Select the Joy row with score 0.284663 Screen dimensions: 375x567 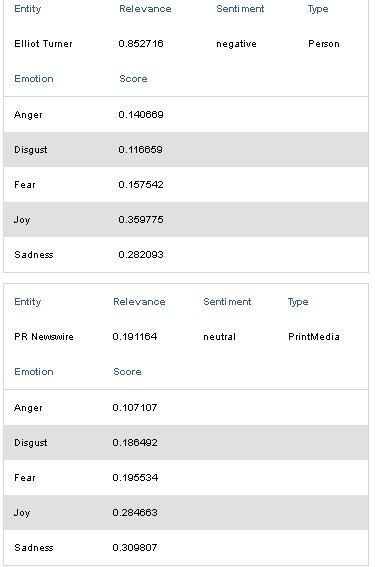pyautogui.click(x=186, y=513)
